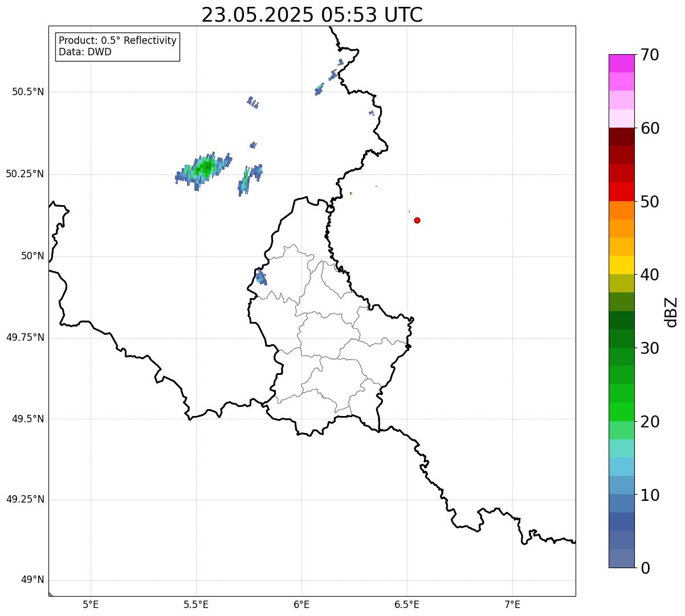Click the '6.5°E' longitude label
The image size is (685, 616).
pos(407,604)
